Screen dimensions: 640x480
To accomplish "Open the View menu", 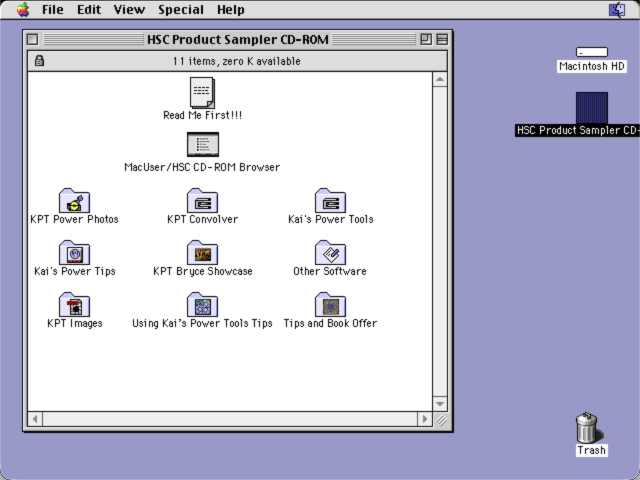I will tap(129, 9).
